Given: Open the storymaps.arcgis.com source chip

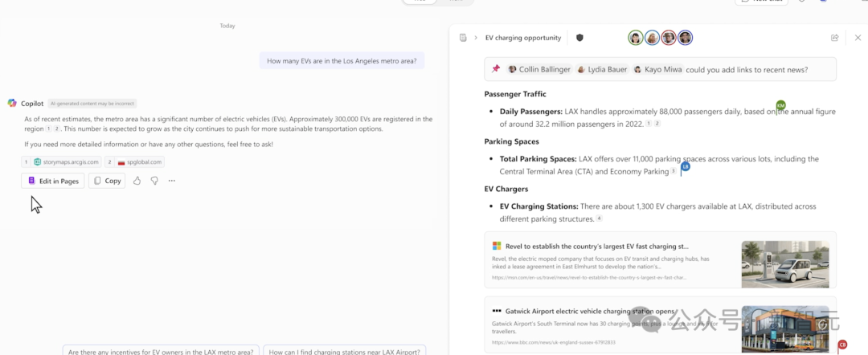Looking at the screenshot, I should click(x=61, y=162).
